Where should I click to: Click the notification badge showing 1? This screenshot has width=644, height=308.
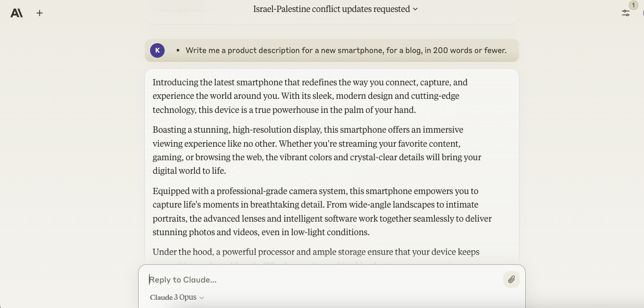click(x=633, y=5)
